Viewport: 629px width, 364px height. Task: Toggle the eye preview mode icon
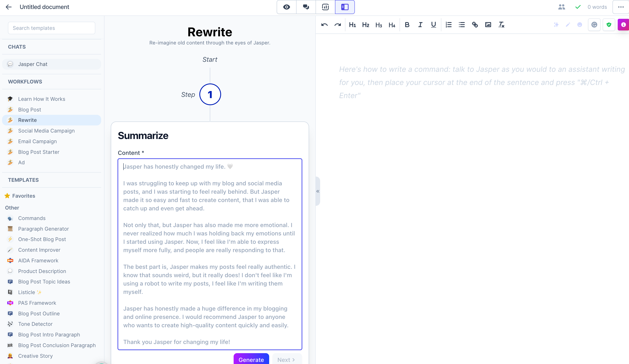click(286, 7)
